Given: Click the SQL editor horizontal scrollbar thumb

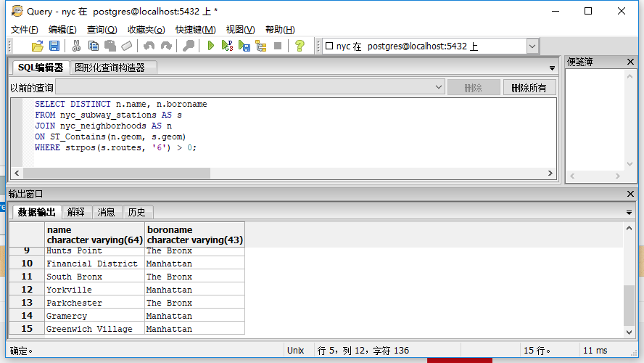Looking at the screenshot, I should 117,173.
